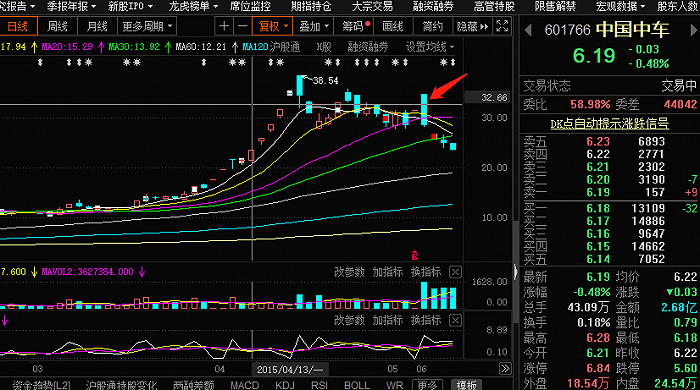Select the 两融差额 indicator tab

[193, 384]
